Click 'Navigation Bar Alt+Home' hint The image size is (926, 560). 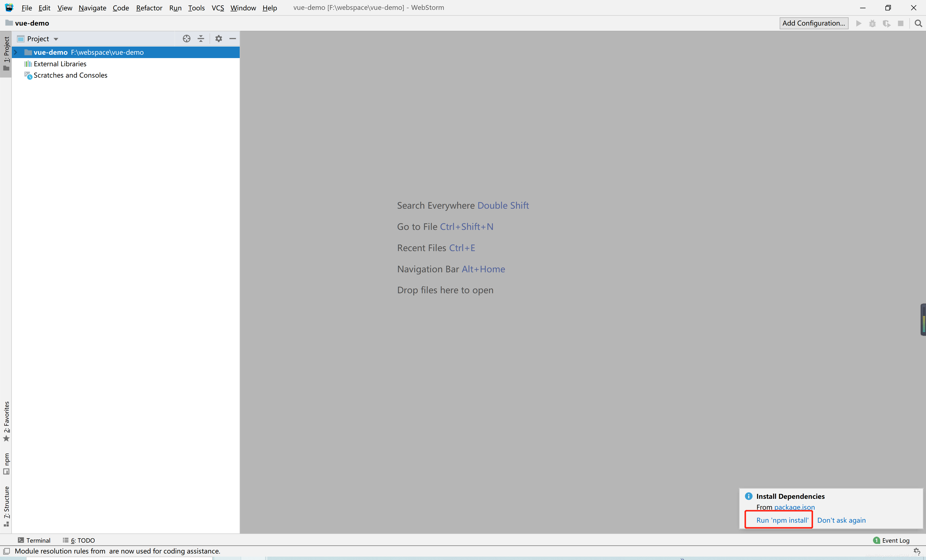coord(451,269)
